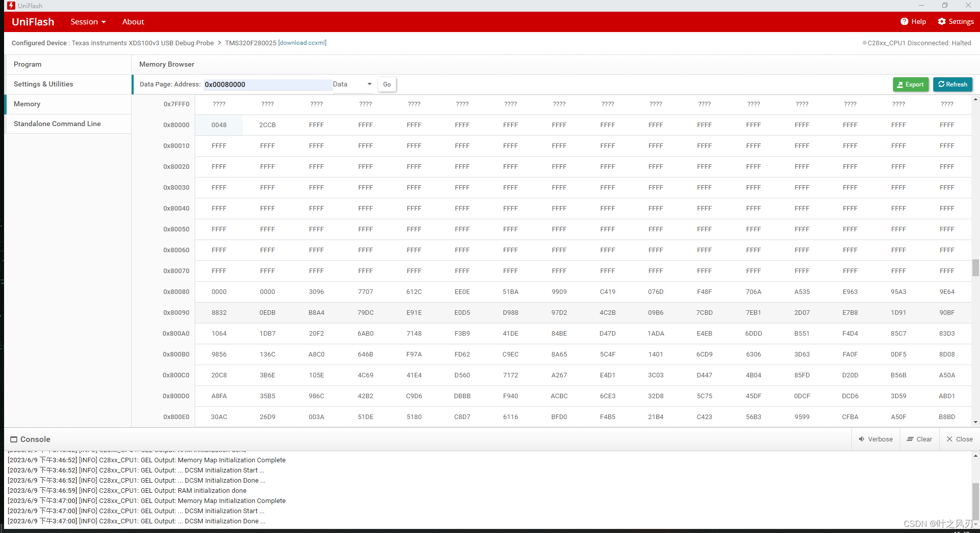The width and height of the screenshot is (980, 533).
Task: Select memory cell value D560
Action: [462, 375]
